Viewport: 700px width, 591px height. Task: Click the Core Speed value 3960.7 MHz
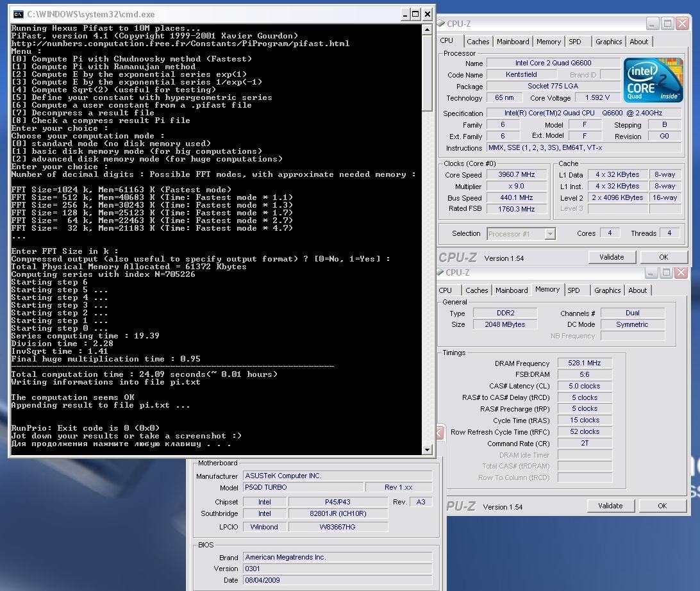point(517,174)
